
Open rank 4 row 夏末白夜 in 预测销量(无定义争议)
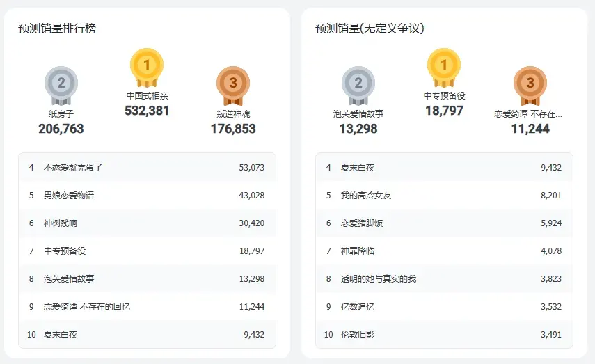click(x=445, y=168)
